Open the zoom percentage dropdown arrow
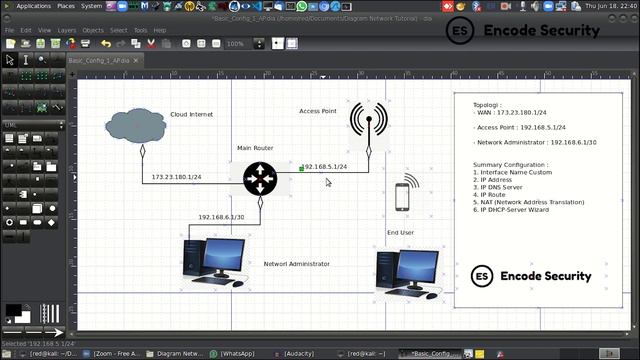The height and width of the screenshot is (360, 640). (x=259, y=44)
